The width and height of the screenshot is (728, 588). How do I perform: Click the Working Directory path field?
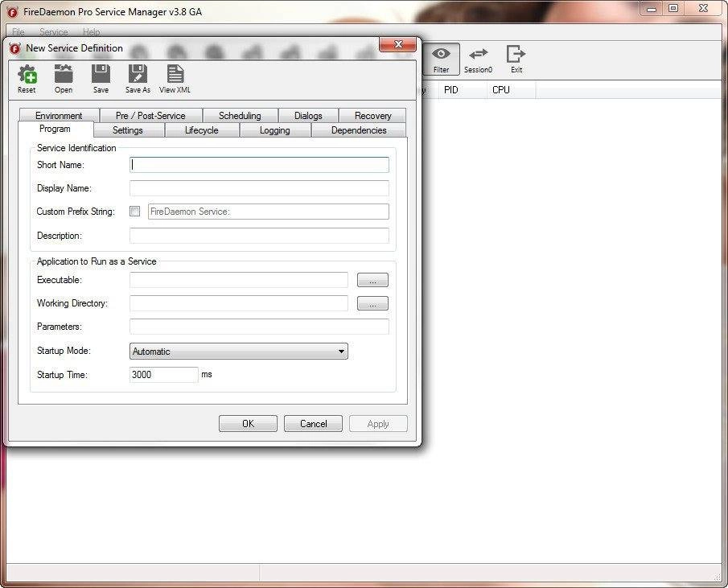(239, 303)
